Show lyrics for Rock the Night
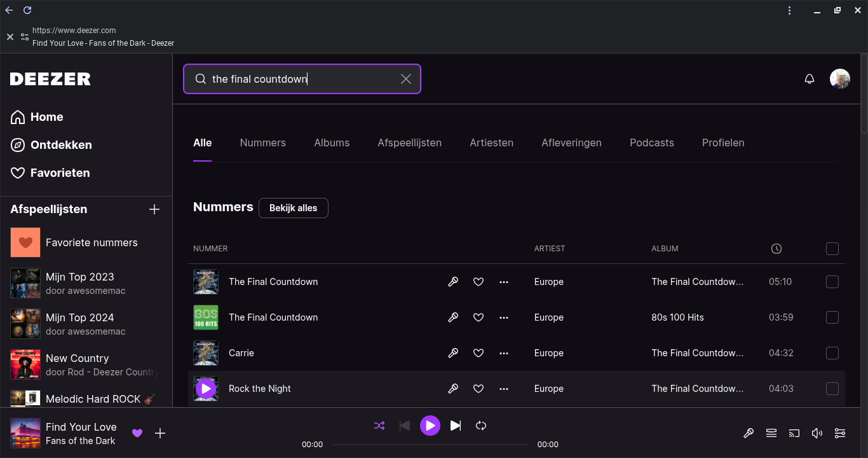This screenshot has height=458, width=868. [x=453, y=389]
